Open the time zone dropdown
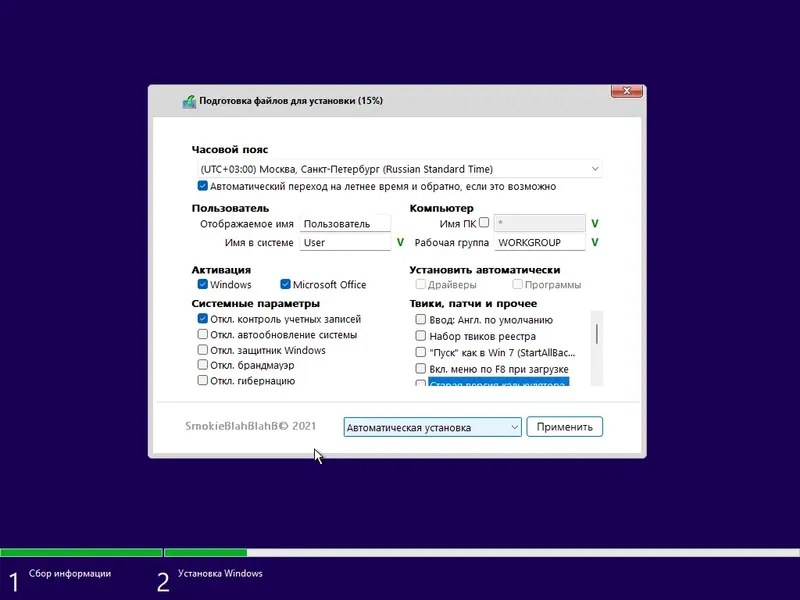800x600 pixels. point(597,168)
